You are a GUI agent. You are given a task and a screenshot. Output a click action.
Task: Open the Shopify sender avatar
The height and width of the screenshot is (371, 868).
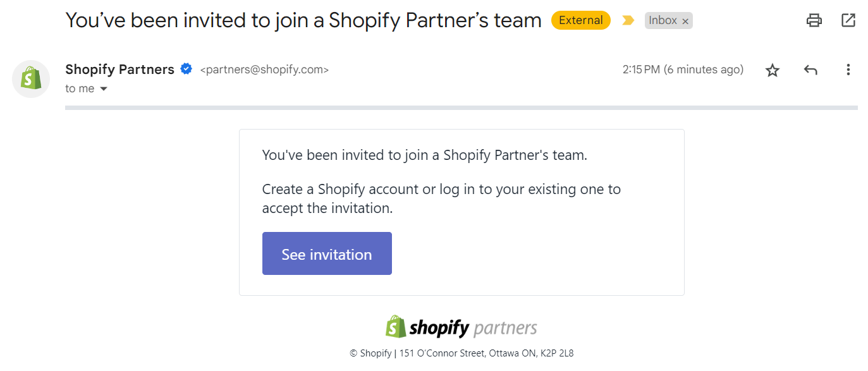(x=31, y=79)
